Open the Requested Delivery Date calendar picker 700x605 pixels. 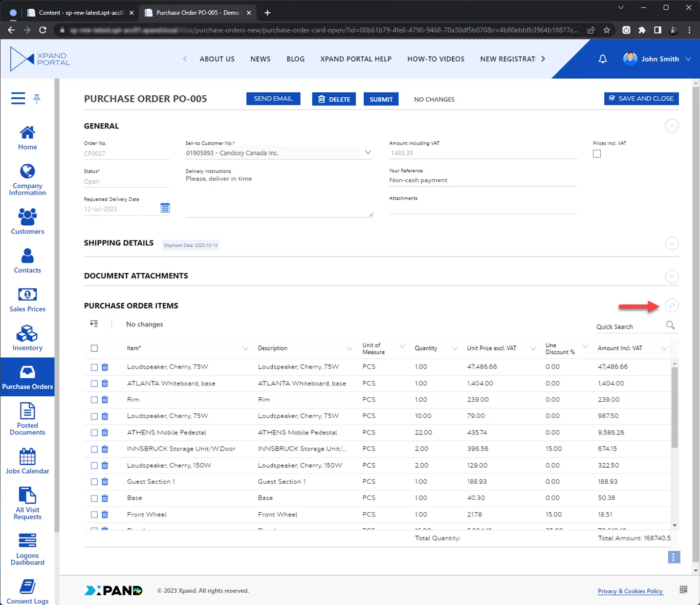165,208
